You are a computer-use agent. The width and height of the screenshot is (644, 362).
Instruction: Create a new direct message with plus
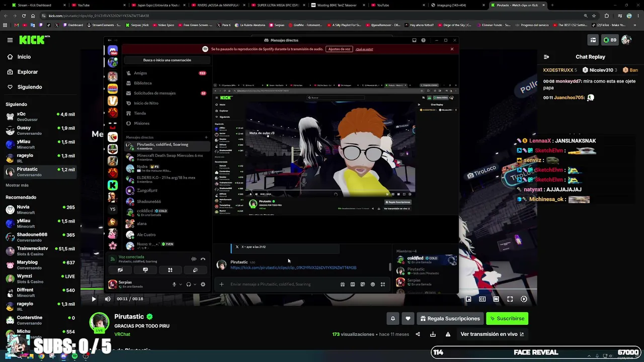[x=206, y=137]
